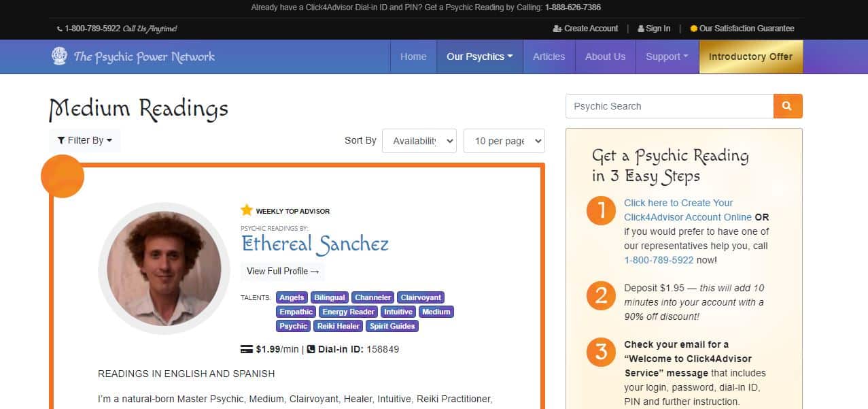
Task: Open the 10 per page dropdown
Action: tap(504, 141)
